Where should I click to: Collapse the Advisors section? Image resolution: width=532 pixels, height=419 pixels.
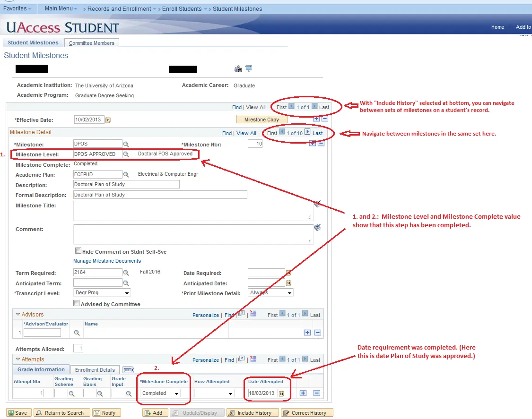tap(18, 314)
